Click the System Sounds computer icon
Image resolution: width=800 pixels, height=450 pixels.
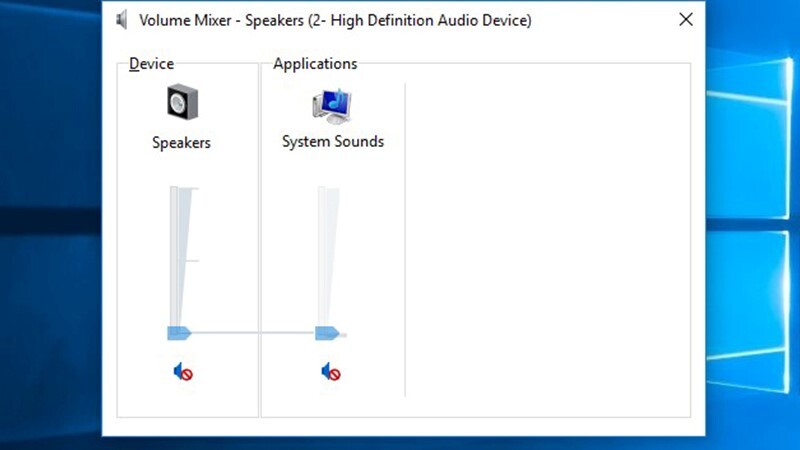click(x=332, y=106)
